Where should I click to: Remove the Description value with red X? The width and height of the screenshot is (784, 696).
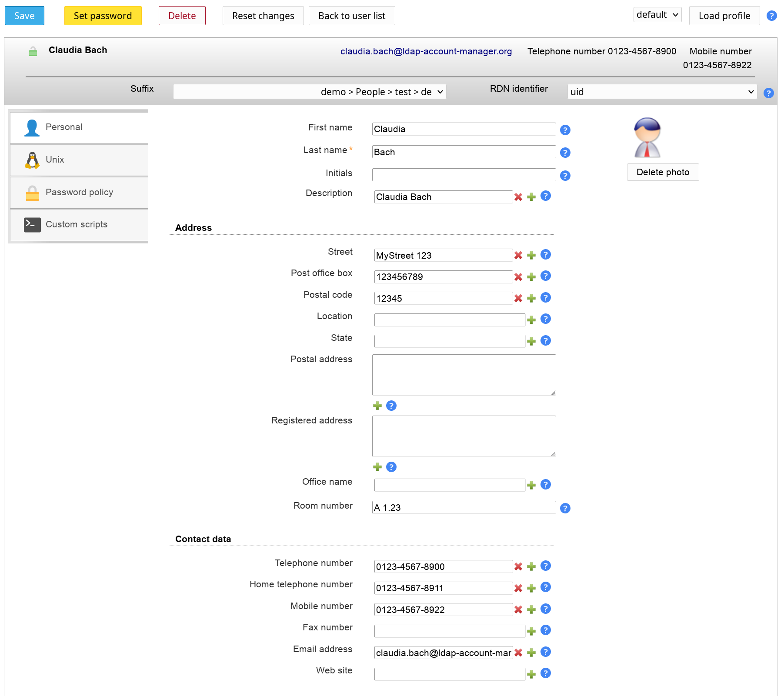click(518, 197)
